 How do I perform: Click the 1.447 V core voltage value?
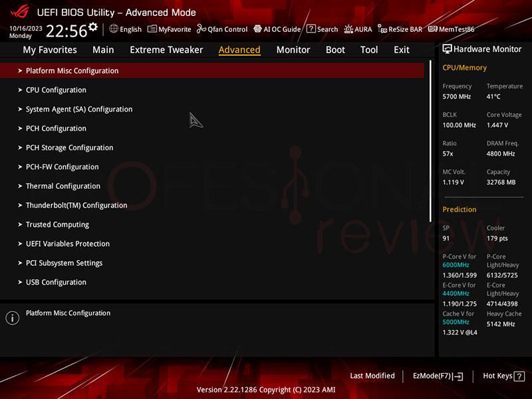click(x=497, y=125)
